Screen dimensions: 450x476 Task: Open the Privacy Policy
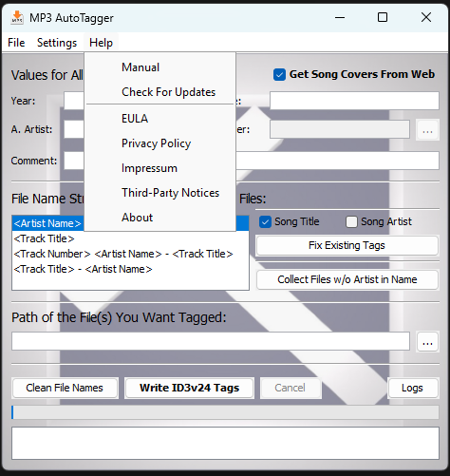[160, 143]
